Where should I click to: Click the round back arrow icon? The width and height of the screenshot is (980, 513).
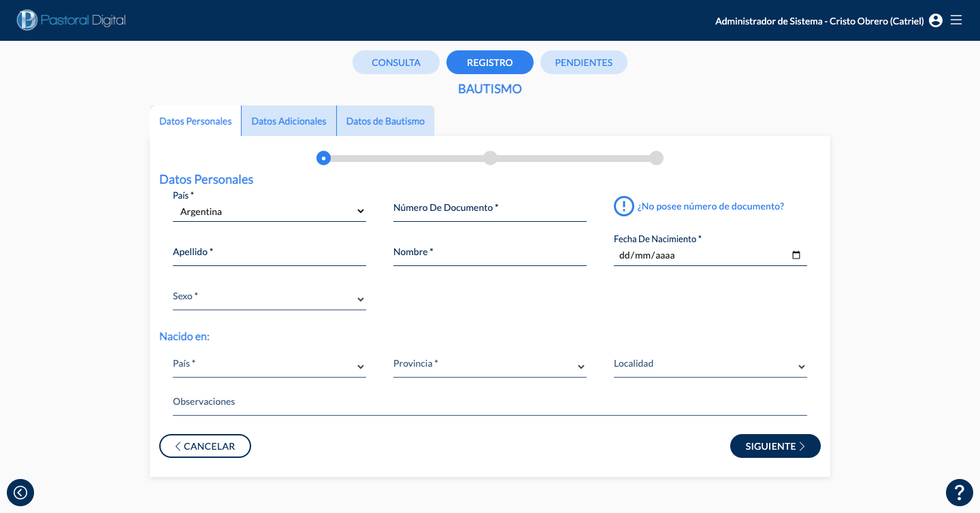[20, 492]
